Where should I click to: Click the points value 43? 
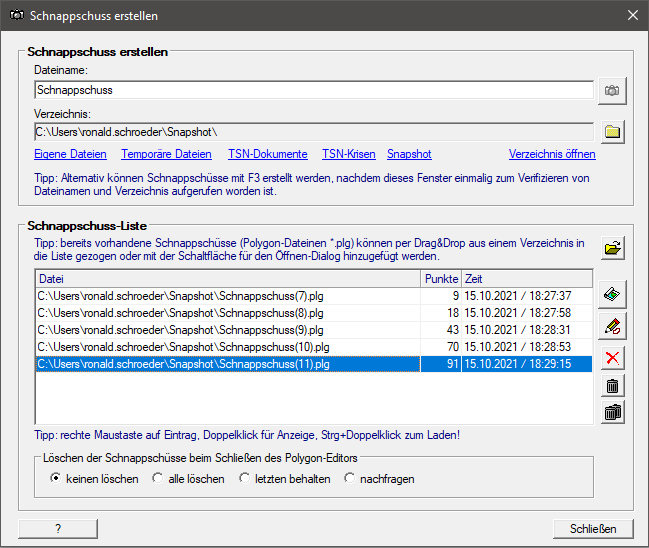453,330
